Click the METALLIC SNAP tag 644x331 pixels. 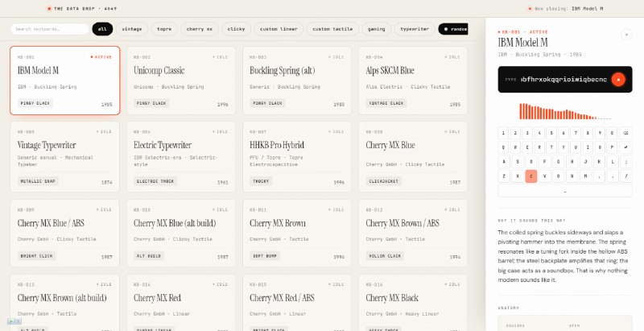38,181
